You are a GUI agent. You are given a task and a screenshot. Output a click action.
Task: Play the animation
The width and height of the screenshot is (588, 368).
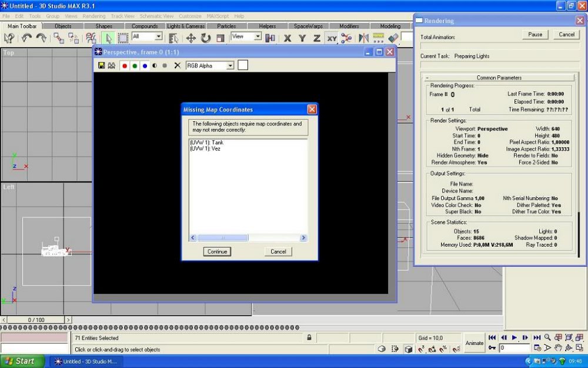[514, 337]
